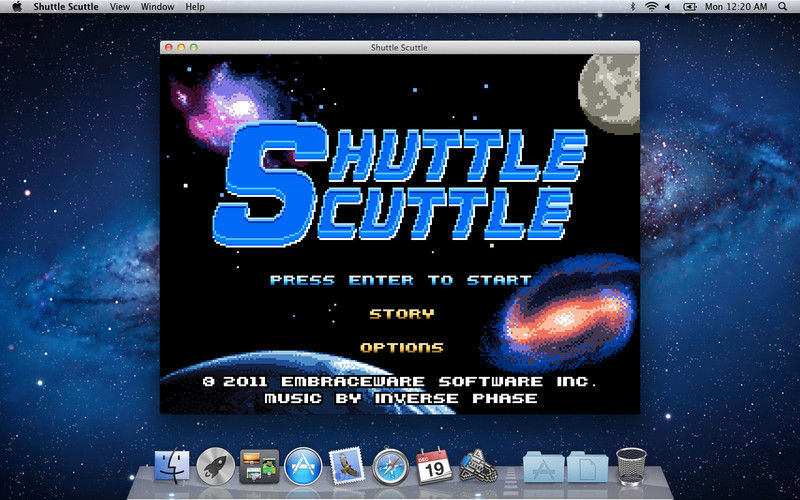The width and height of the screenshot is (800, 500).
Task: Open Calendar icon showing 19
Action: 434,466
